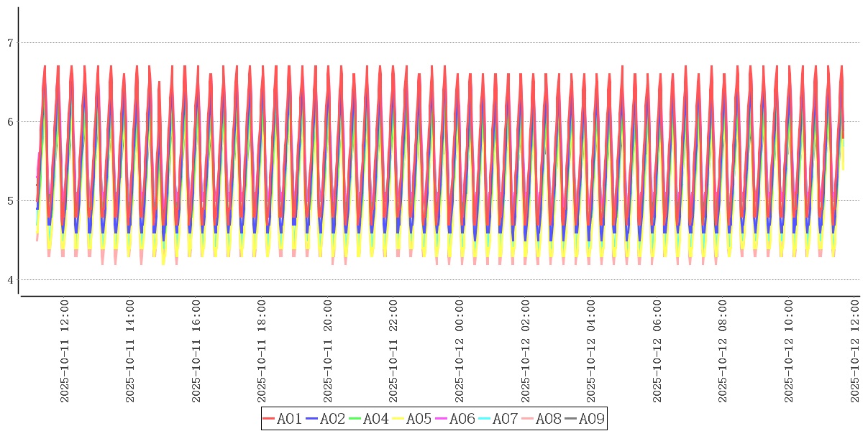The image size is (868, 431).
Task: Click the yellow A05 legend color line
Action: [x=398, y=419]
